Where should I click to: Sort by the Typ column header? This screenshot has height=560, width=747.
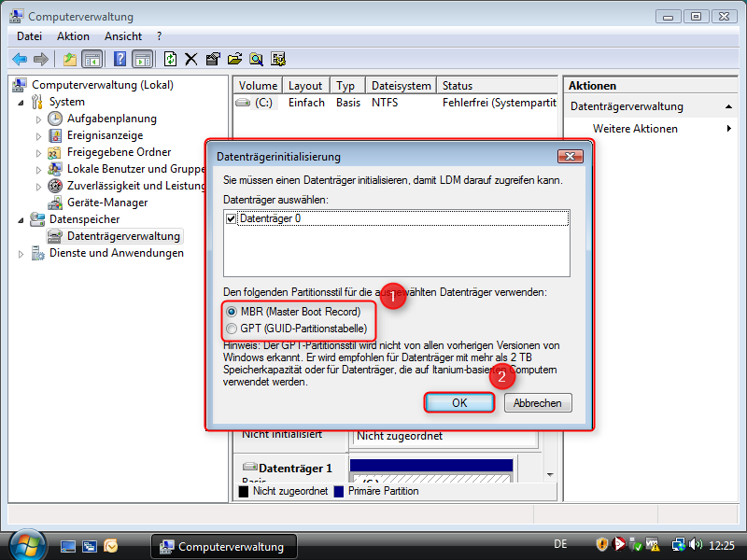(x=347, y=86)
